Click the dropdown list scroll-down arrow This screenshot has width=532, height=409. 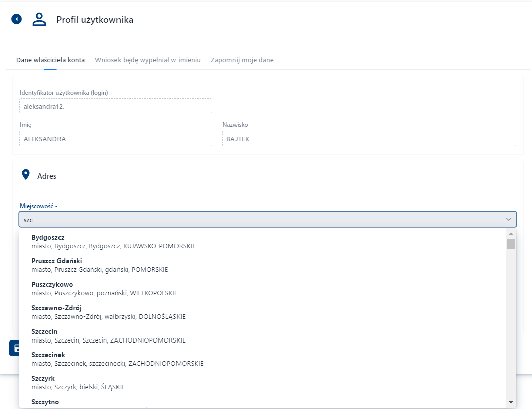coord(511,401)
